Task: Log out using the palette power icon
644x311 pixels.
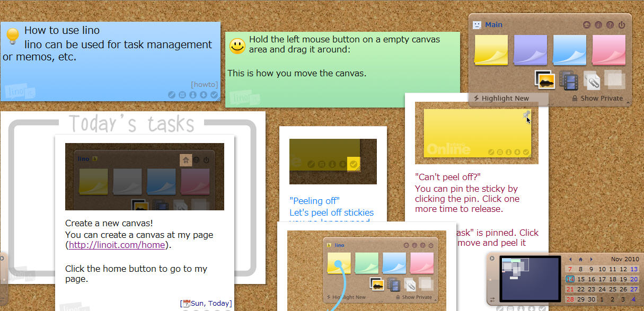Action: (x=622, y=25)
